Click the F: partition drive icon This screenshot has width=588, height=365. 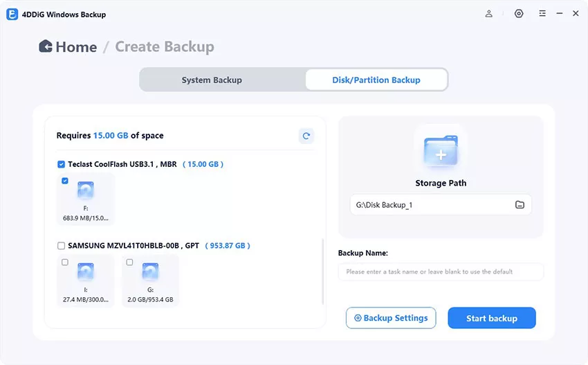[x=86, y=190]
